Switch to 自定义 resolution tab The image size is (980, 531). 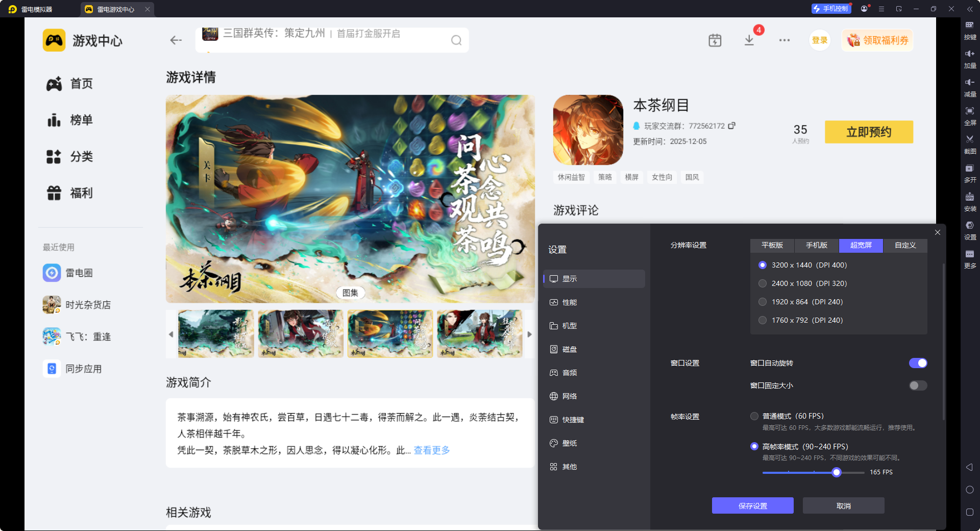(905, 246)
